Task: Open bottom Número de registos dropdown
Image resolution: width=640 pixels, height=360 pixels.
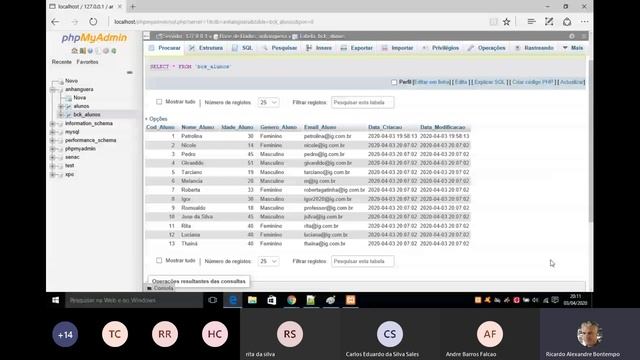Action: (x=269, y=261)
